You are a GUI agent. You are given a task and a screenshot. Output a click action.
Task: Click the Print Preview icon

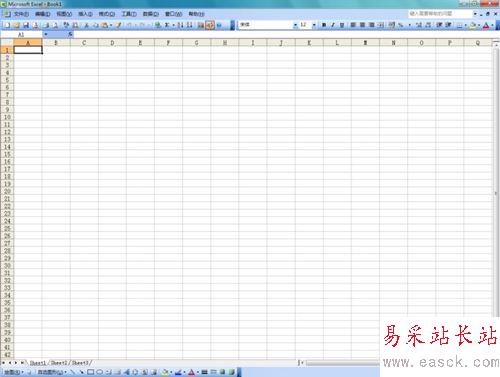[x=55, y=25]
